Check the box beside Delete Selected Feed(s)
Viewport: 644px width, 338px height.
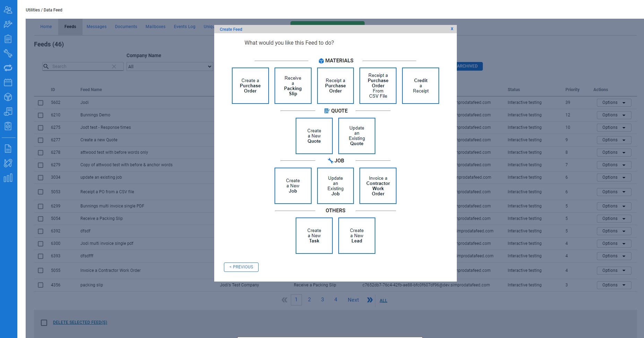pyautogui.click(x=44, y=323)
